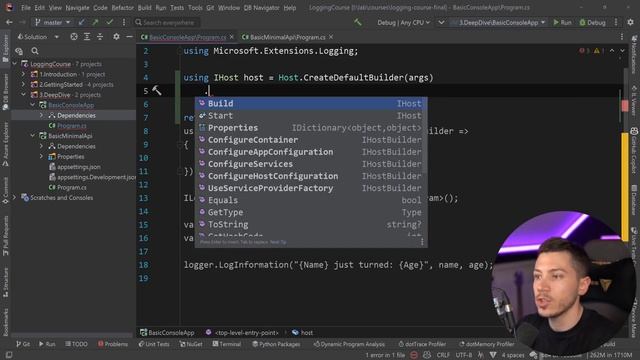Click the build hammer icon
Viewport: 640px width, 360px height.
tap(358, 22)
